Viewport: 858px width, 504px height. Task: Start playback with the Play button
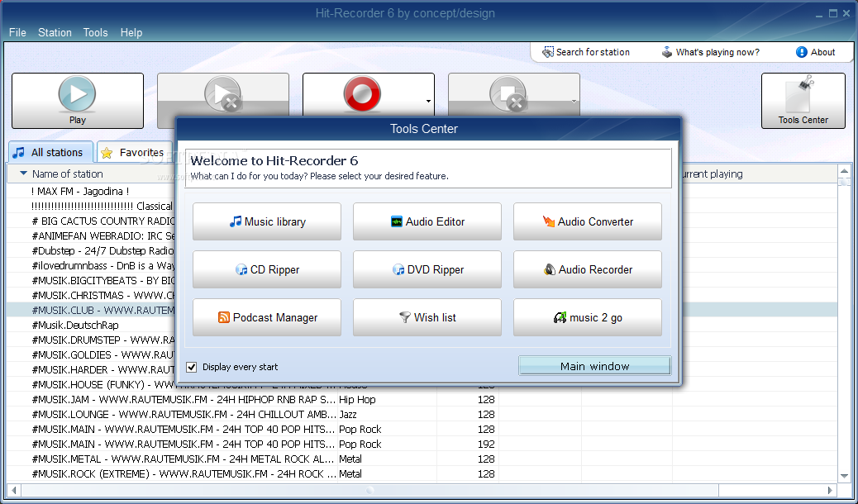click(x=78, y=101)
